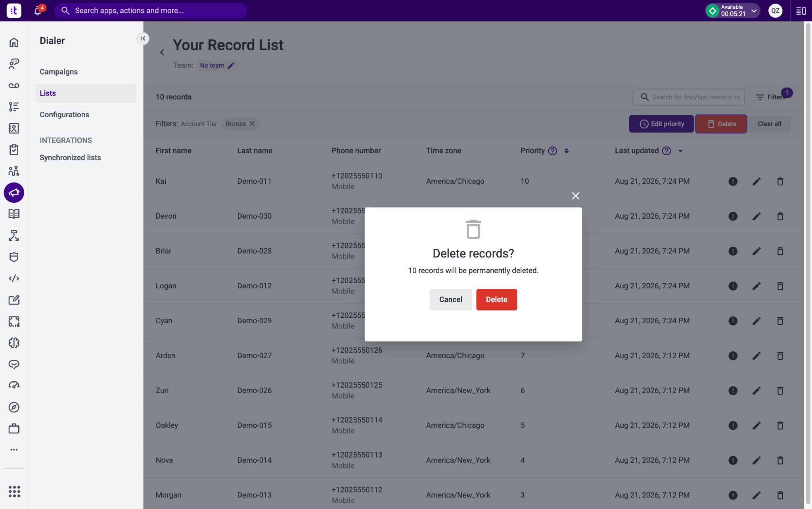
Task: Open the Filters panel
Action: pos(770,97)
